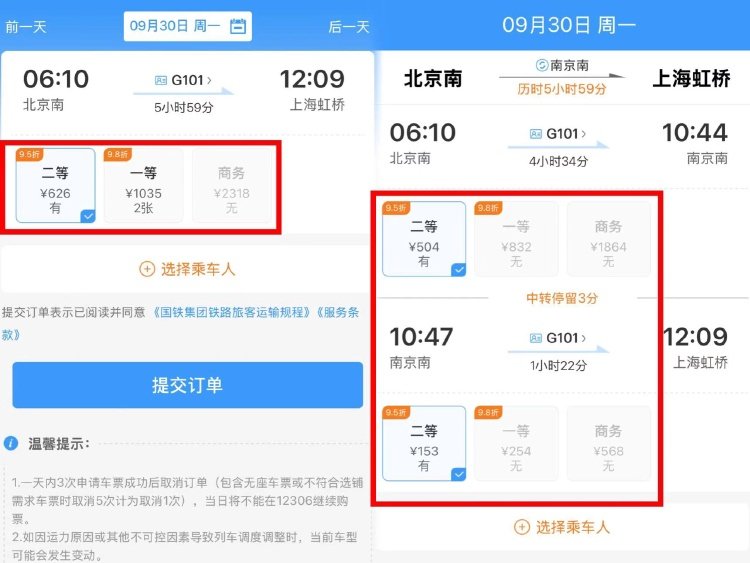The image size is (750, 563).
Task: Open 国铁集团铁路旅客运输规程 link
Action: tap(232, 312)
